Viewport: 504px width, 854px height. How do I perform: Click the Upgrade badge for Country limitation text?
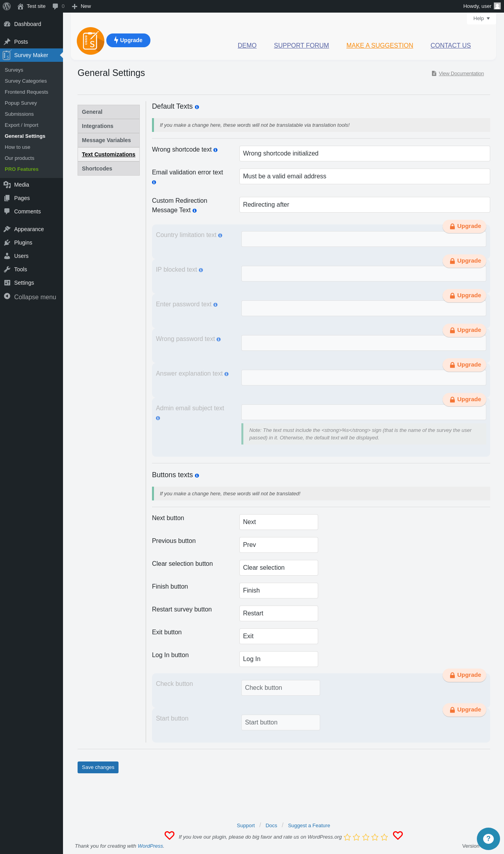pos(465,226)
